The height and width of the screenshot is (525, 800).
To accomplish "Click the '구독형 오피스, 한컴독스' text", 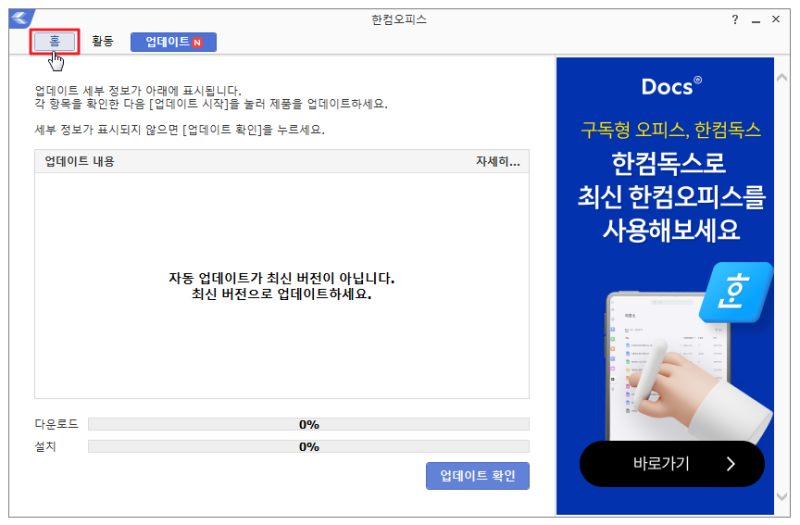I will [x=671, y=130].
